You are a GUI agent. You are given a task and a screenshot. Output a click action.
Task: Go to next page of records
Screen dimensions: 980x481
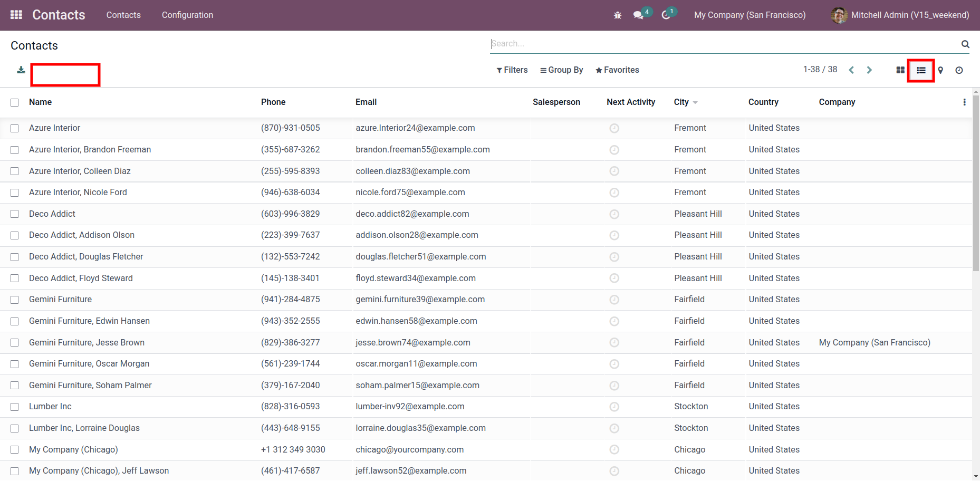(869, 70)
